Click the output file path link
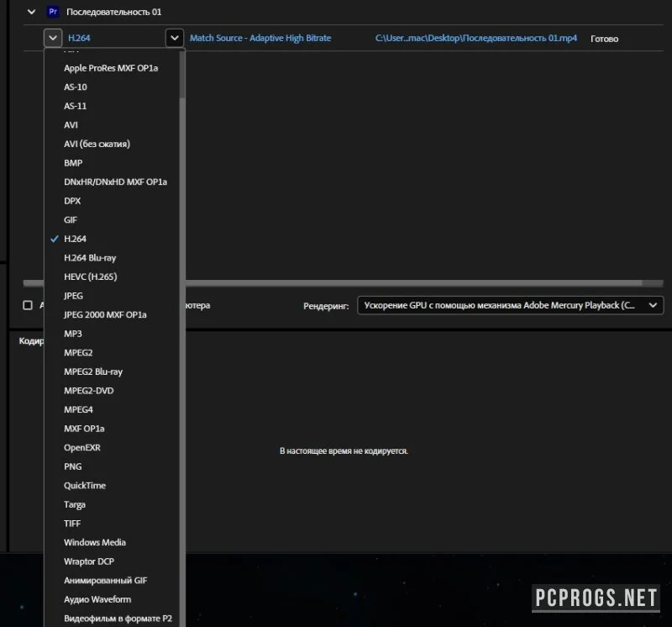The image size is (672, 627). [476, 38]
